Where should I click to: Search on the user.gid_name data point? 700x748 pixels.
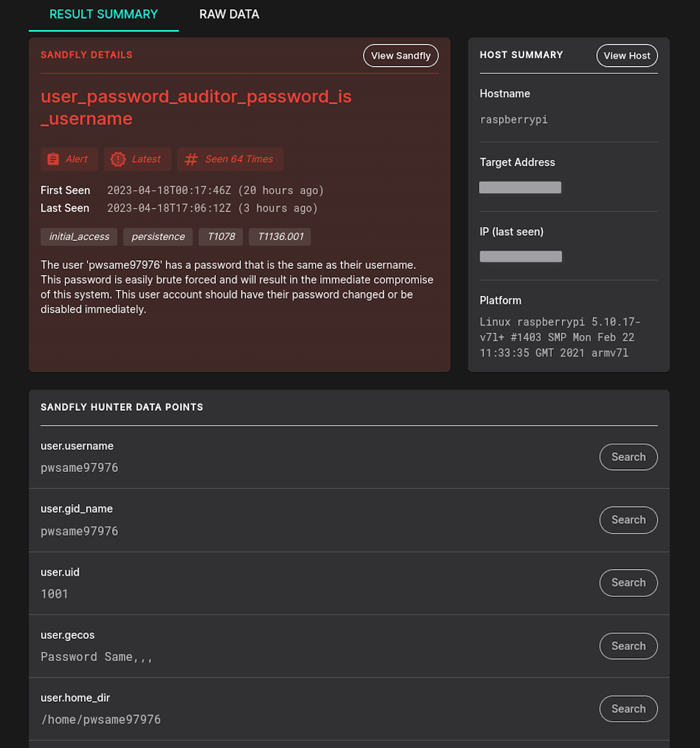pos(628,520)
